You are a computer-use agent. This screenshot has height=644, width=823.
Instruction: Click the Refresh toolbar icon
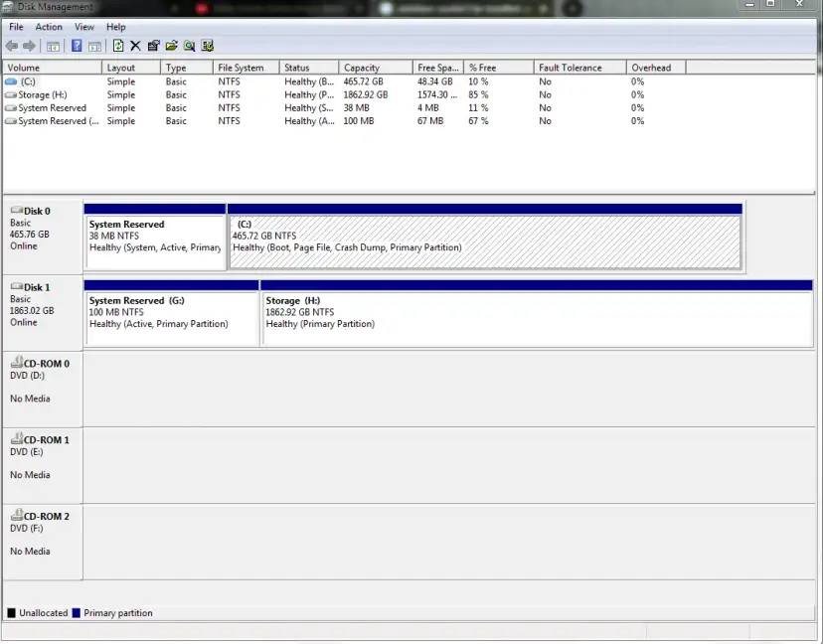(119, 46)
